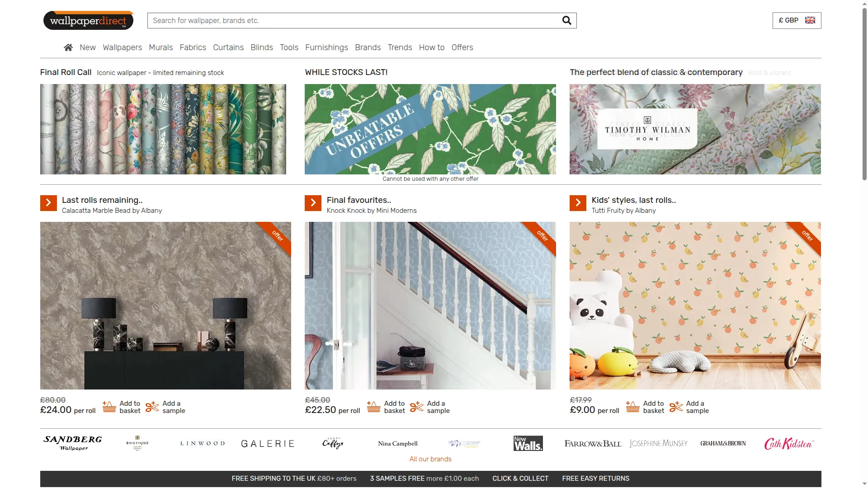Open the Calacatta Marble Bead product image
Screen dimensions: 868x488
click(x=165, y=305)
